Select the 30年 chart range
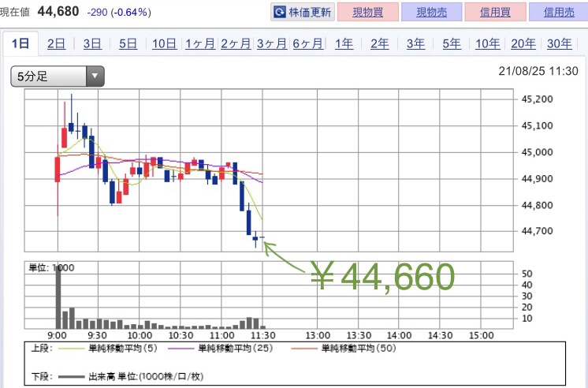This screenshot has height=388, width=588. click(560, 44)
